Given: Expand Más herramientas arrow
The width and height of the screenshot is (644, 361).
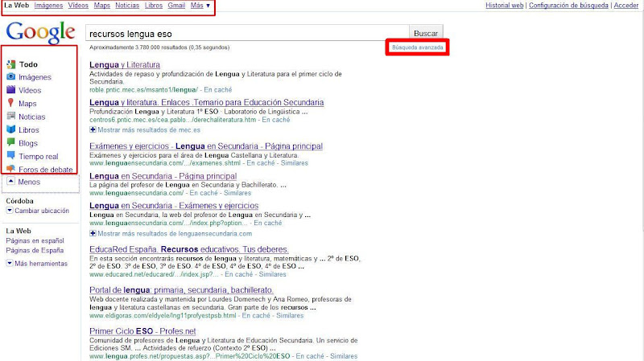Looking at the screenshot, I should tap(10, 264).
